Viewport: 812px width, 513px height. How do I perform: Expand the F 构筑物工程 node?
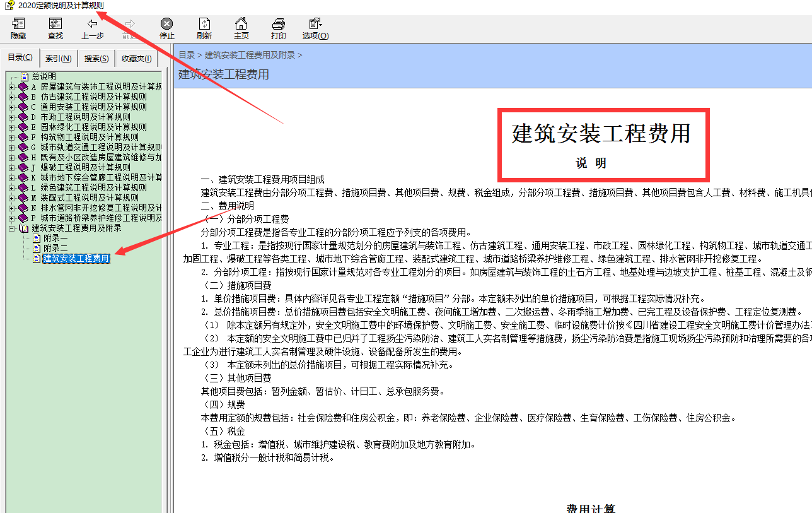(11, 138)
